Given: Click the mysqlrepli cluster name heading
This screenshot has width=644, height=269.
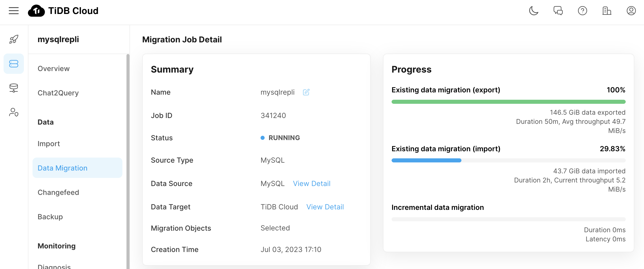Looking at the screenshot, I should pos(58,39).
